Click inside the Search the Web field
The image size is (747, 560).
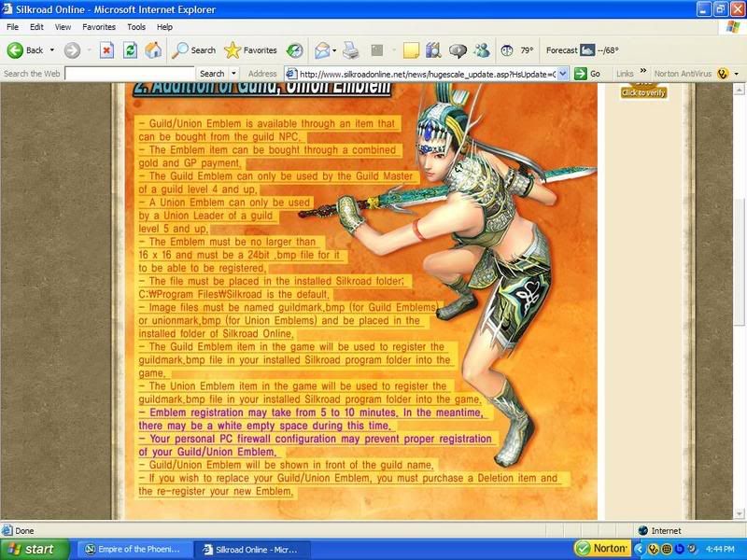click(x=129, y=74)
